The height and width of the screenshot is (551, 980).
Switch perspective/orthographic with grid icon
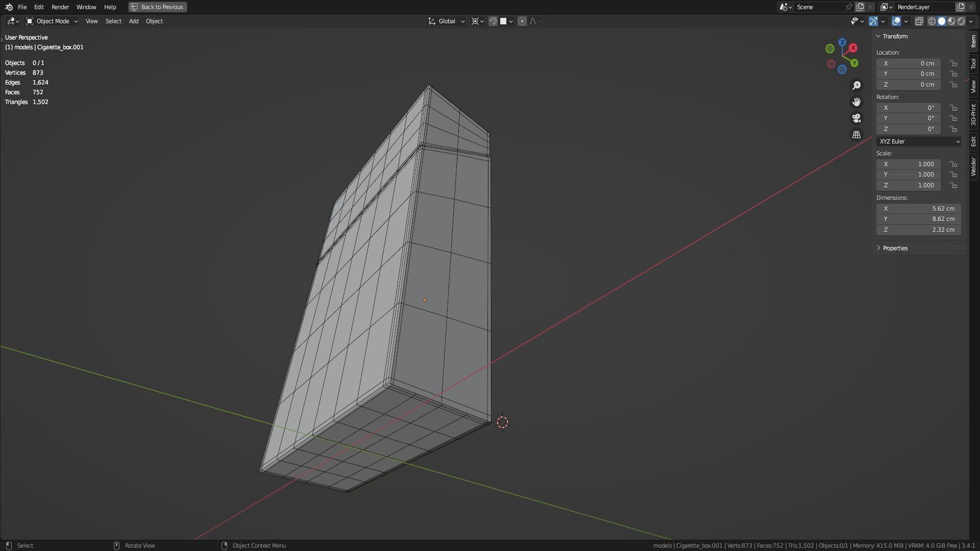[856, 135]
